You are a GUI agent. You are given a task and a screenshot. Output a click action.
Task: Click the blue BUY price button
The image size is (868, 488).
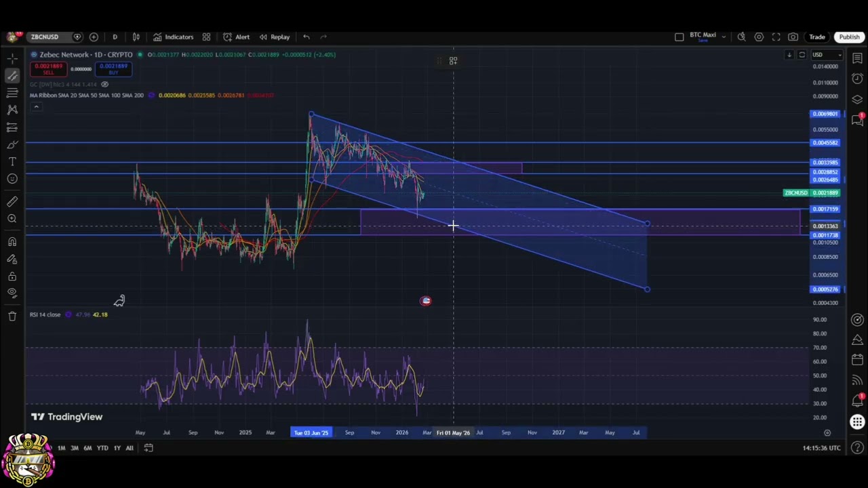pyautogui.click(x=113, y=68)
